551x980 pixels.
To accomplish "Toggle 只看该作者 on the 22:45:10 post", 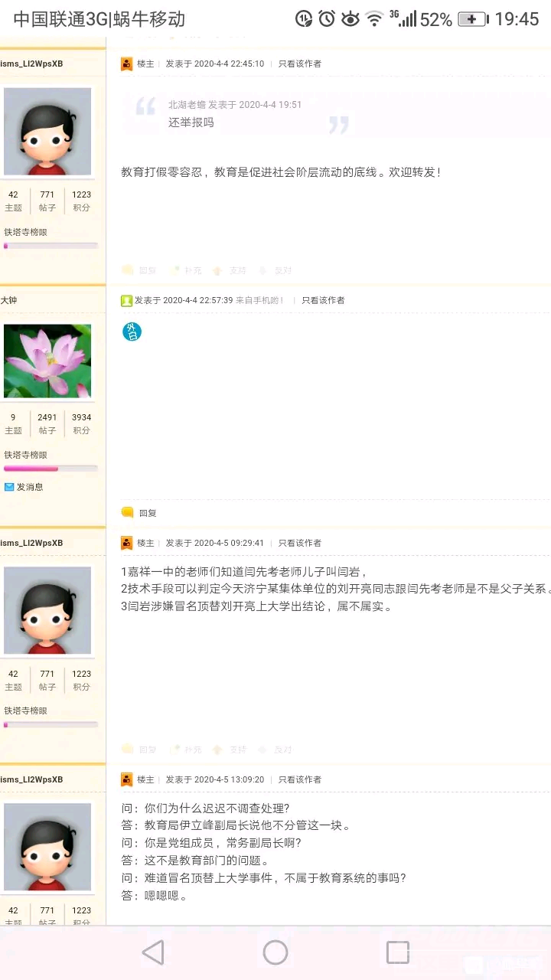I will (300, 64).
